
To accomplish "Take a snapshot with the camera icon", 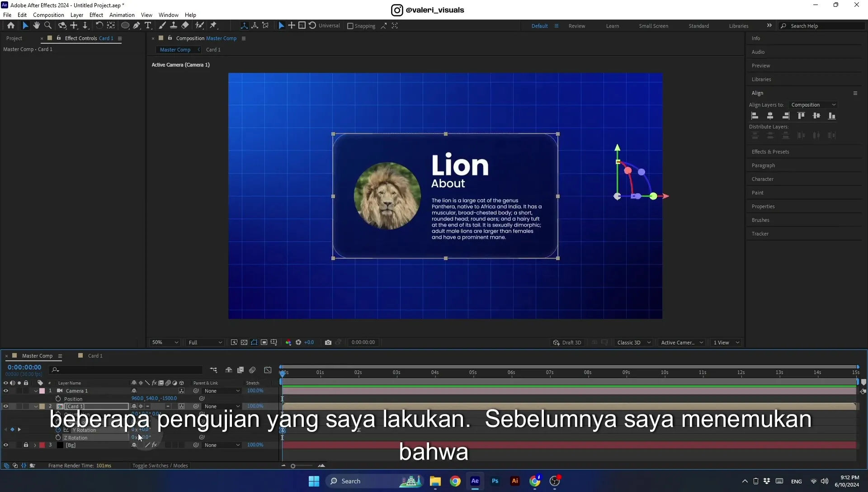I will pyautogui.click(x=328, y=342).
